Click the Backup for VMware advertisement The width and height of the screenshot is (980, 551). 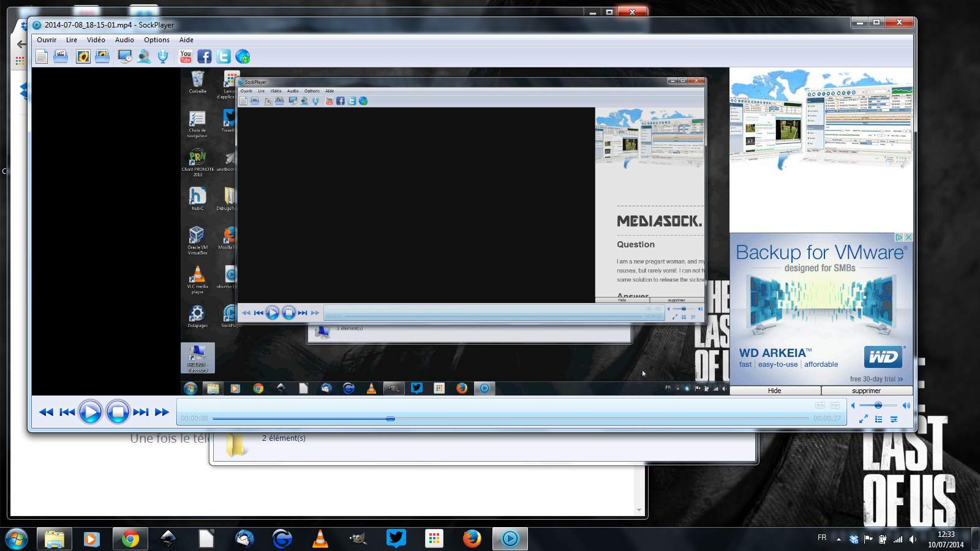821,309
